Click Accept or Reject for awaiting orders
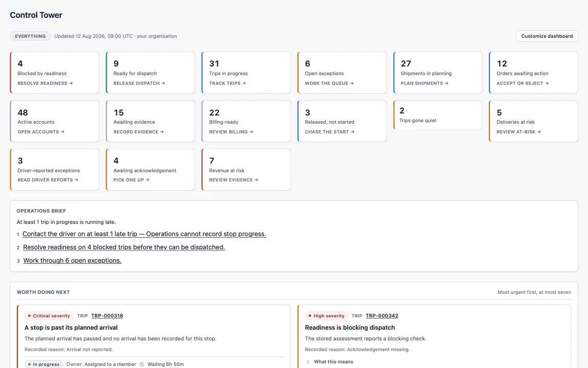Viewport: 588px width, 368px height. click(522, 83)
